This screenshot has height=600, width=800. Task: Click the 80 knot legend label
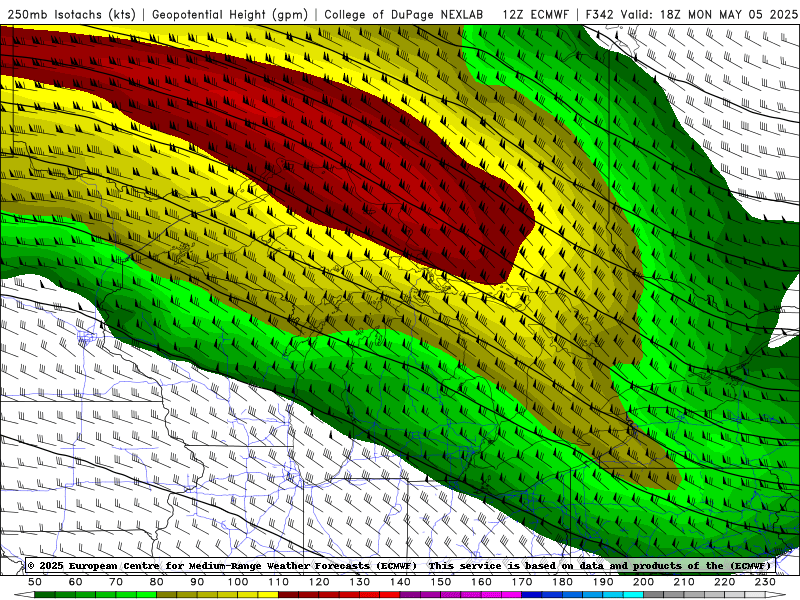pos(157,582)
